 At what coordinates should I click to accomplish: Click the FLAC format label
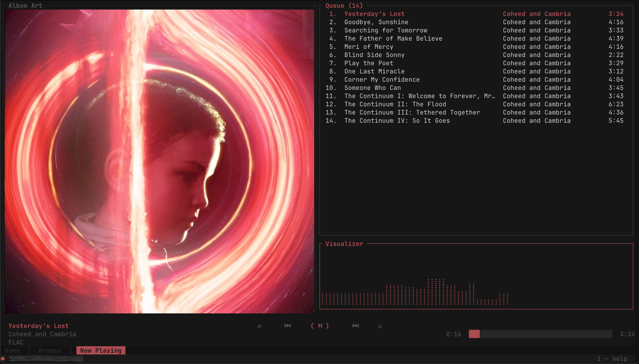pyautogui.click(x=16, y=342)
